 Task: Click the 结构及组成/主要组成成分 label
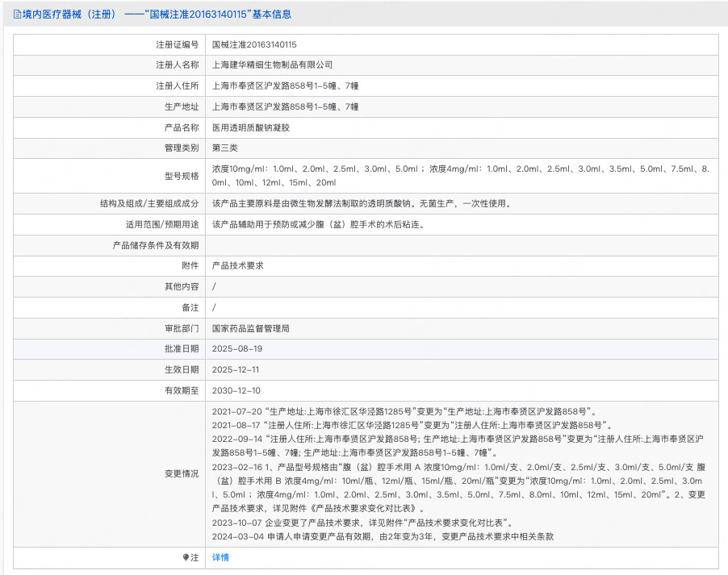(x=149, y=203)
